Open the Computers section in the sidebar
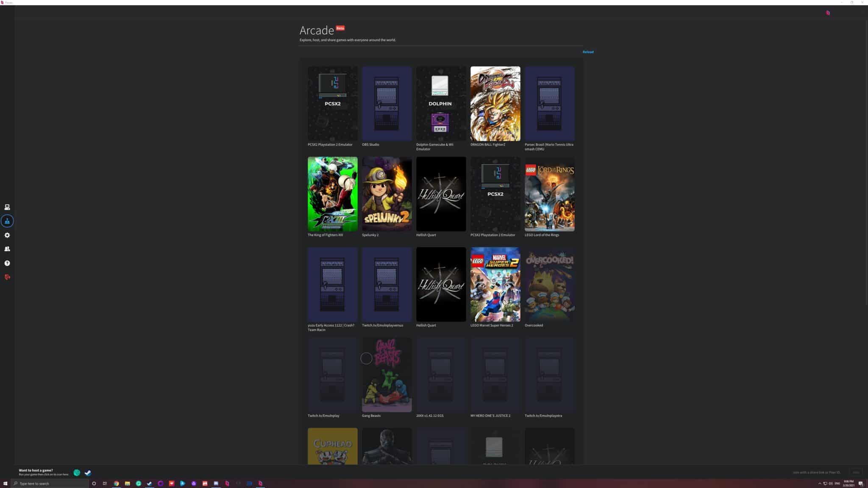The width and height of the screenshot is (868, 488). [x=7, y=207]
